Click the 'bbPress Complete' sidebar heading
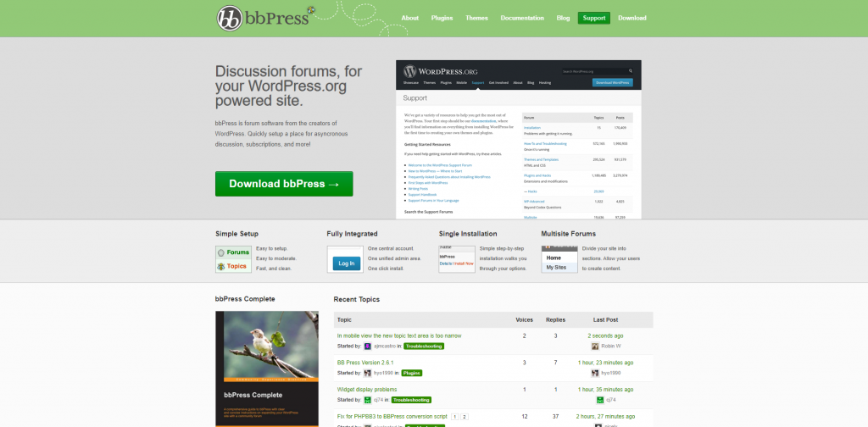Screen dimensions: 868x427 coord(245,299)
